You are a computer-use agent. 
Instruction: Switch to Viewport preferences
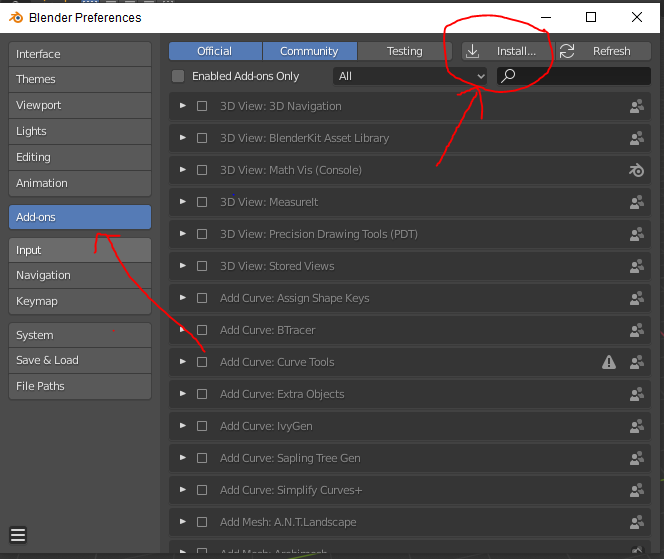tap(80, 105)
